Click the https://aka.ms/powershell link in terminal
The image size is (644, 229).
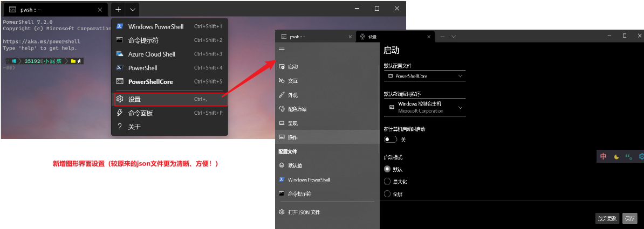[x=42, y=41]
